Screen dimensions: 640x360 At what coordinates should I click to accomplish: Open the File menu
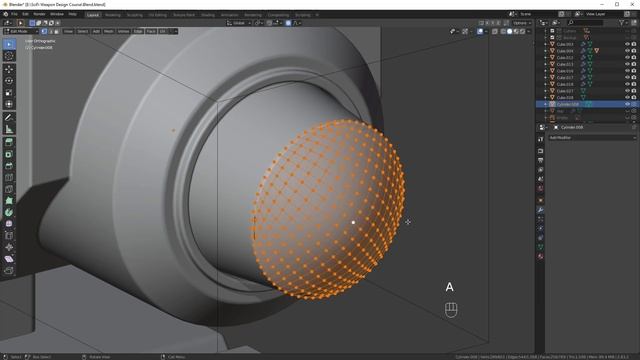click(14, 14)
